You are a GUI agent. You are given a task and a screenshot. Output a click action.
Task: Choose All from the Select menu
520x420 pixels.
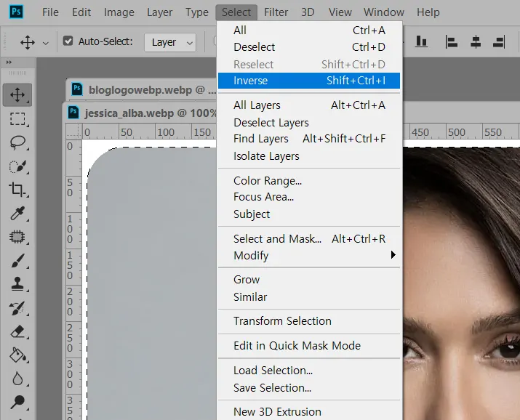pos(309,31)
